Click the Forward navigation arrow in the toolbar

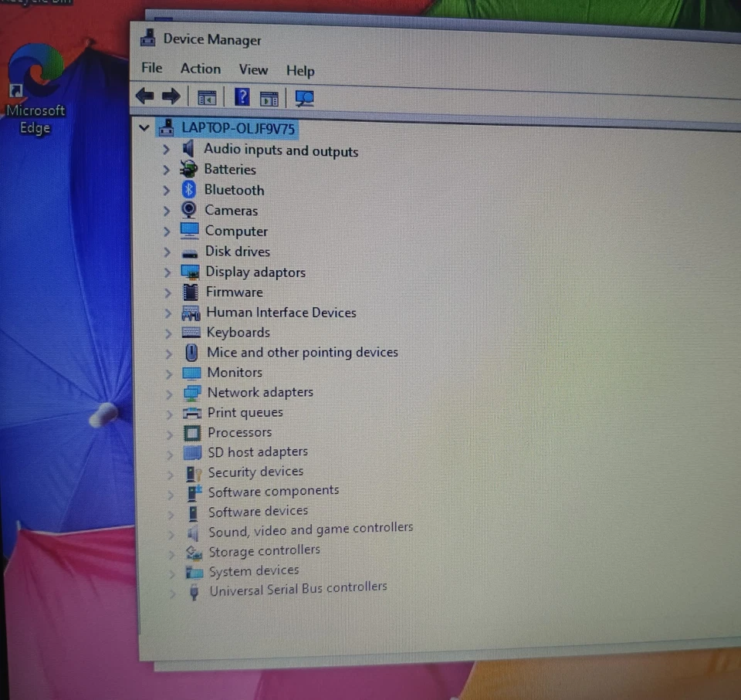[x=171, y=96]
